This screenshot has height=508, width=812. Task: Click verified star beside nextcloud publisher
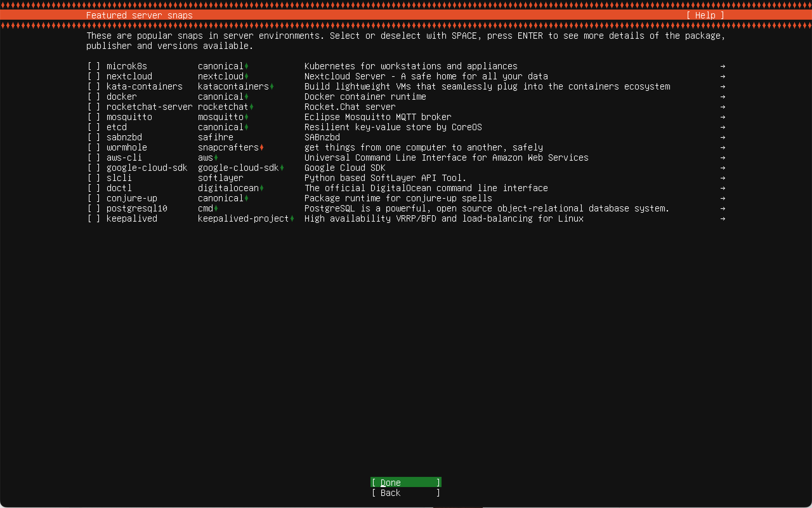coord(247,76)
